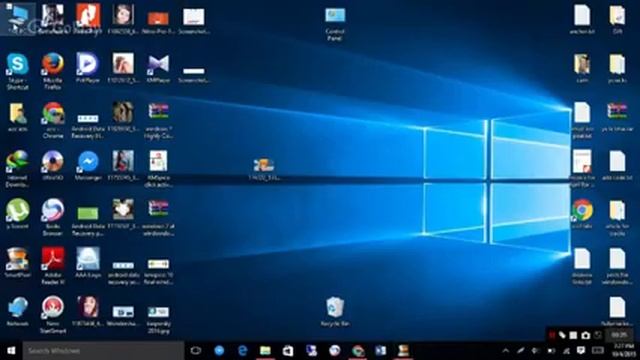Viewport: 640px width, 360px height.
Task: Select the anchor.txt text file
Action: [x=582, y=19]
